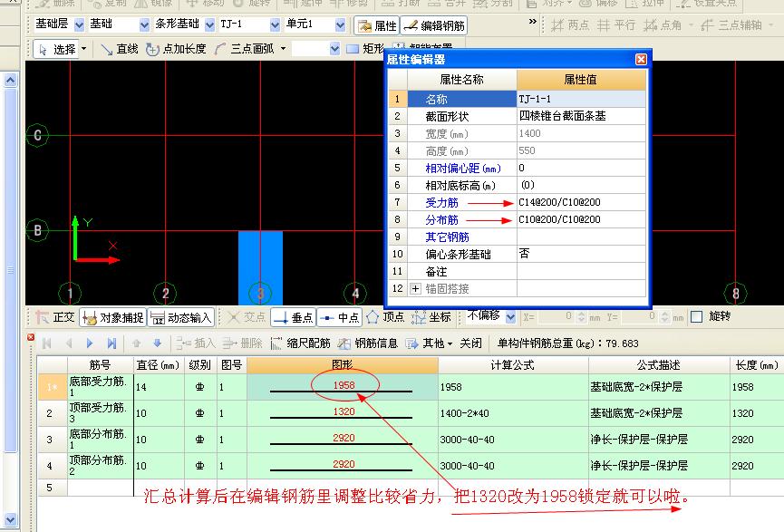Select the TJ-1-1 名称 value cell
The height and width of the screenshot is (532, 784).
coord(582,99)
